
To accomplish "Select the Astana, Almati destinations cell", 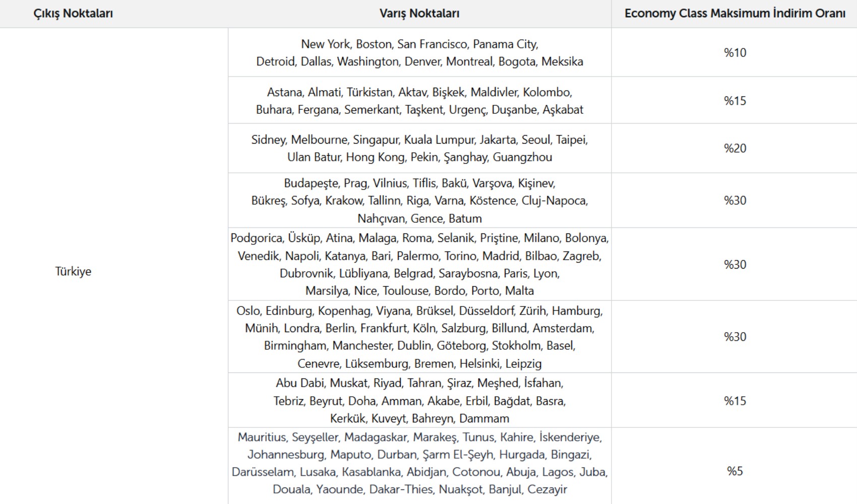I will [x=419, y=100].
